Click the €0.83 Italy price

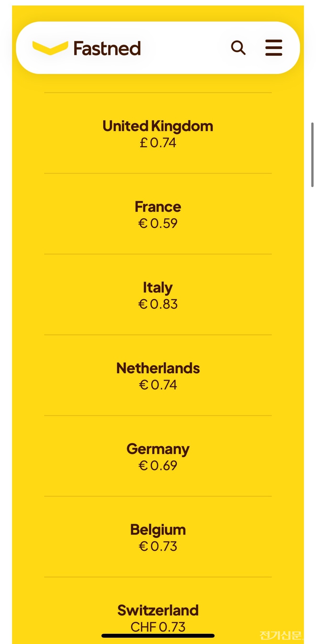158,304
